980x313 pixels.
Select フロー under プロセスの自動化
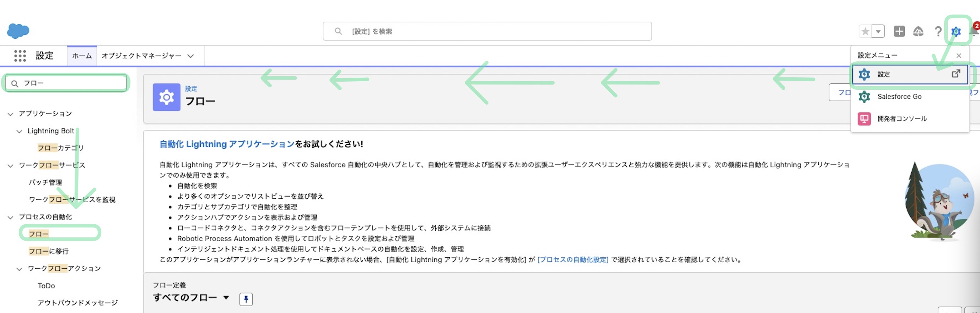(38, 234)
